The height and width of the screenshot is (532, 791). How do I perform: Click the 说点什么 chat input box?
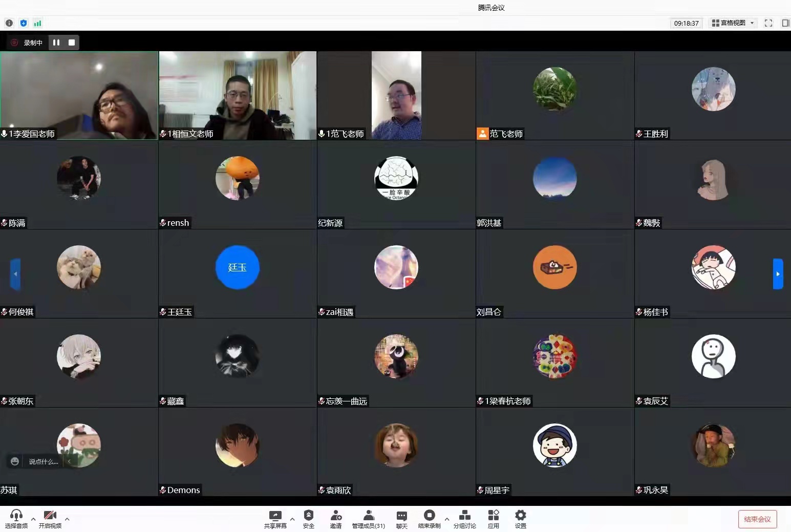(x=43, y=462)
